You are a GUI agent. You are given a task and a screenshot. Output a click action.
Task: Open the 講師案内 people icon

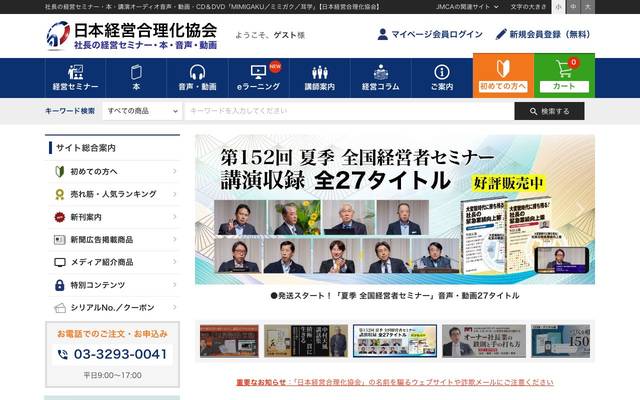click(320, 72)
